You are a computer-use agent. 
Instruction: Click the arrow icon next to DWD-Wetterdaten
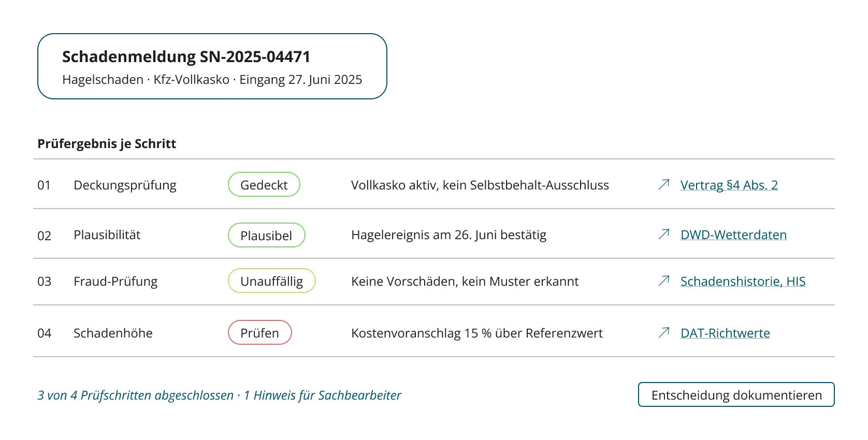click(664, 234)
